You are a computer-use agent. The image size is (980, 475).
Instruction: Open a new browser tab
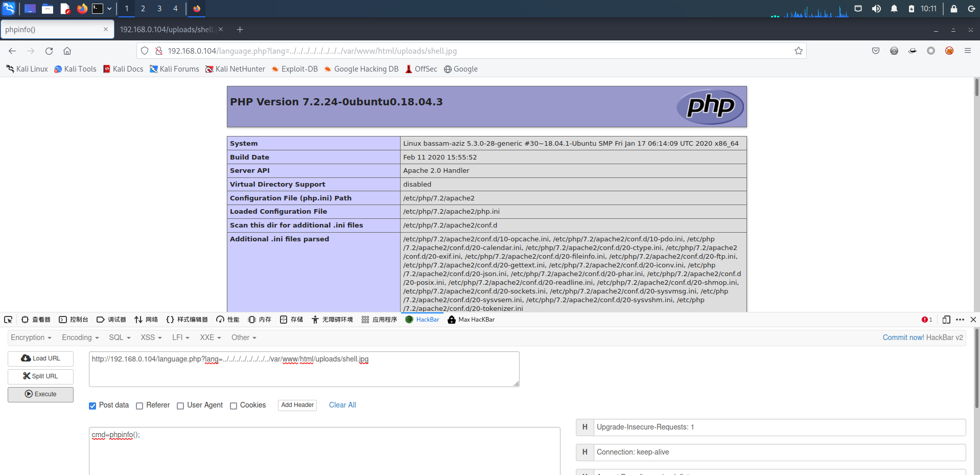click(240, 30)
